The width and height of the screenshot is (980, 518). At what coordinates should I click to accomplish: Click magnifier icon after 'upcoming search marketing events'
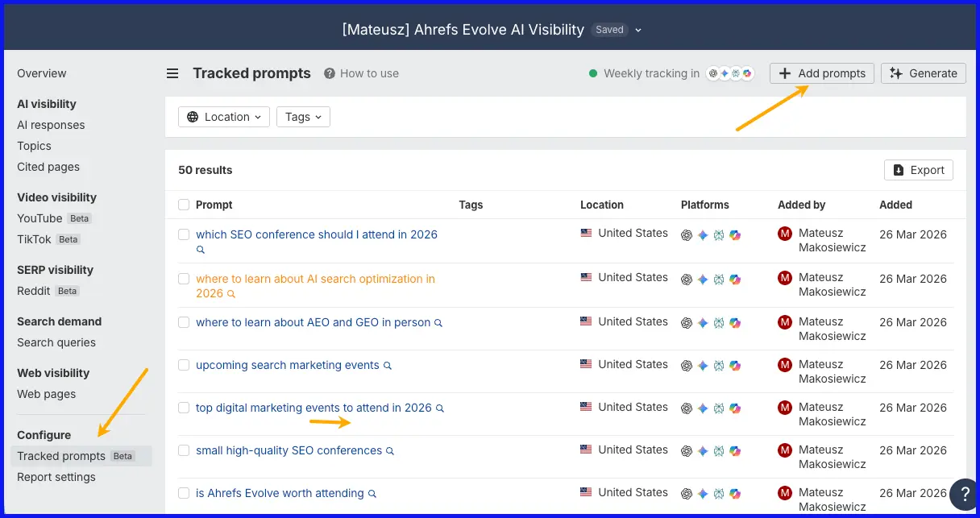[387, 366]
